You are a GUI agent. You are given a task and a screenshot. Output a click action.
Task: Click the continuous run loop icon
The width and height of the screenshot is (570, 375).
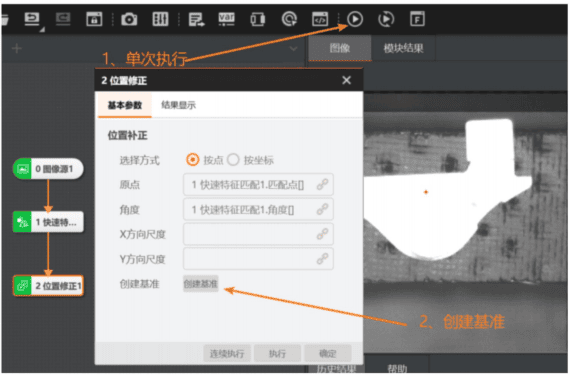coord(386,19)
